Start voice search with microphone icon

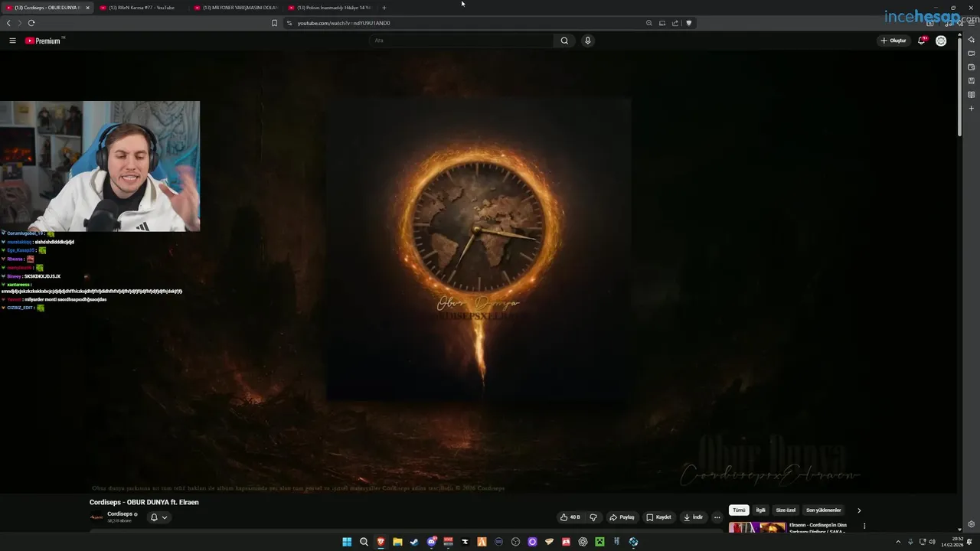coord(587,41)
